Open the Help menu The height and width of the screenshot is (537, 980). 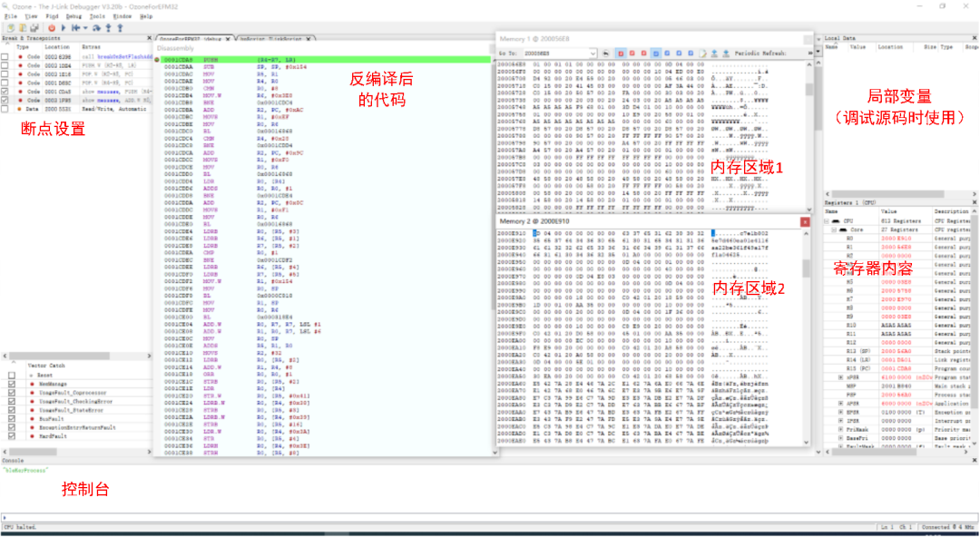coord(145,17)
